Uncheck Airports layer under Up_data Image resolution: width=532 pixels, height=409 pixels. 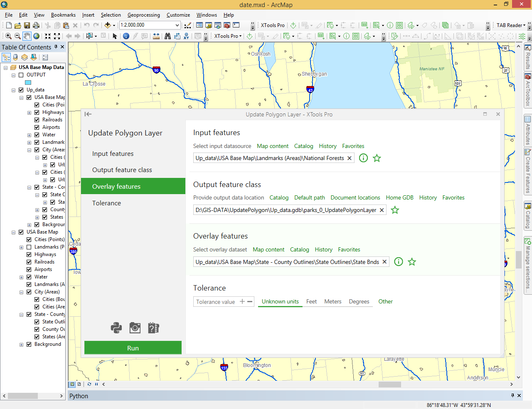pyautogui.click(x=37, y=127)
